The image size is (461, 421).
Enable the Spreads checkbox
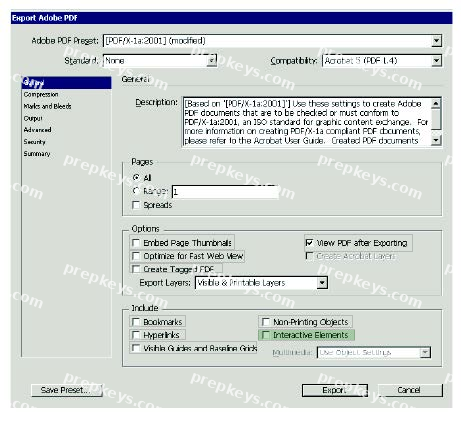click(136, 205)
